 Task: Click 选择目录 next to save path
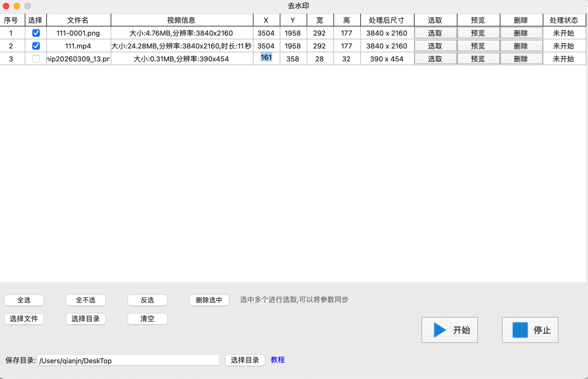pos(245,360)
